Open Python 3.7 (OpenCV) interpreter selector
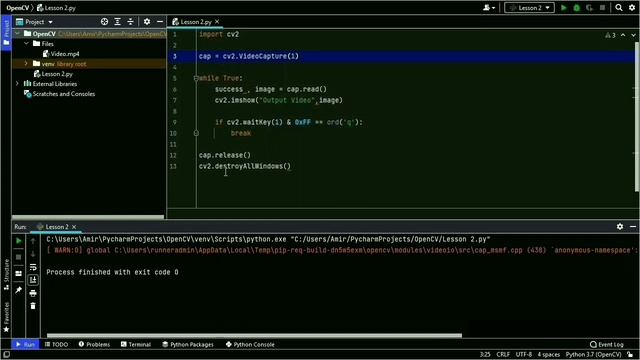Screen dimensions: 640x360 pyautogui.click(x=593, y=355)
